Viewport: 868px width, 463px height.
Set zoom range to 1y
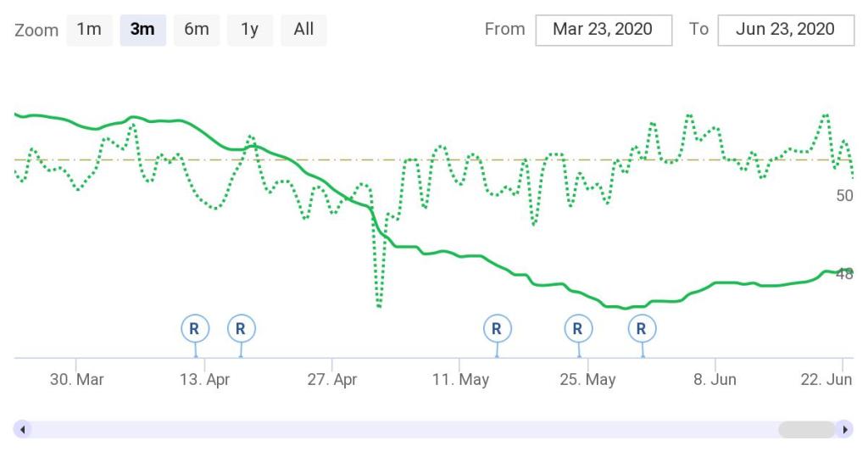click(x=249, y=30)
